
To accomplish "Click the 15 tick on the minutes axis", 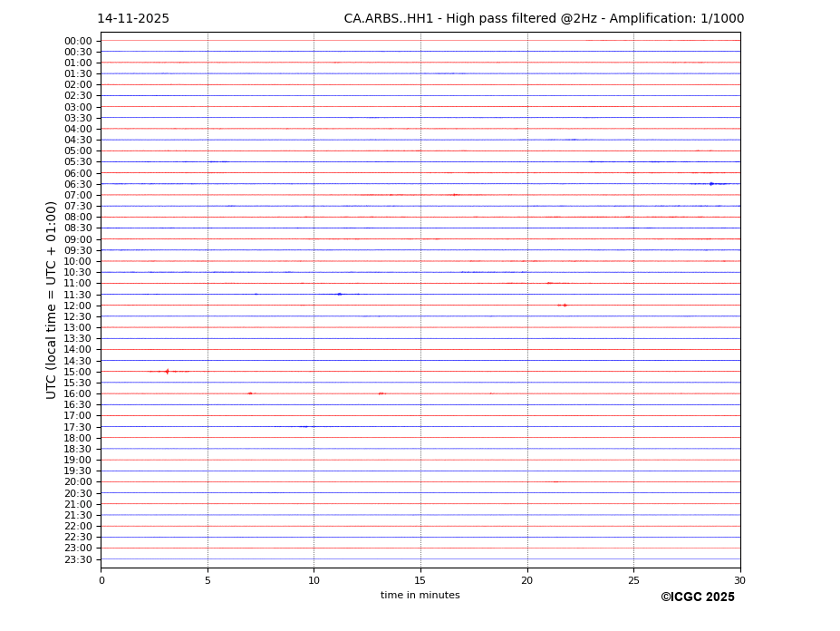I will click(420, 580).
